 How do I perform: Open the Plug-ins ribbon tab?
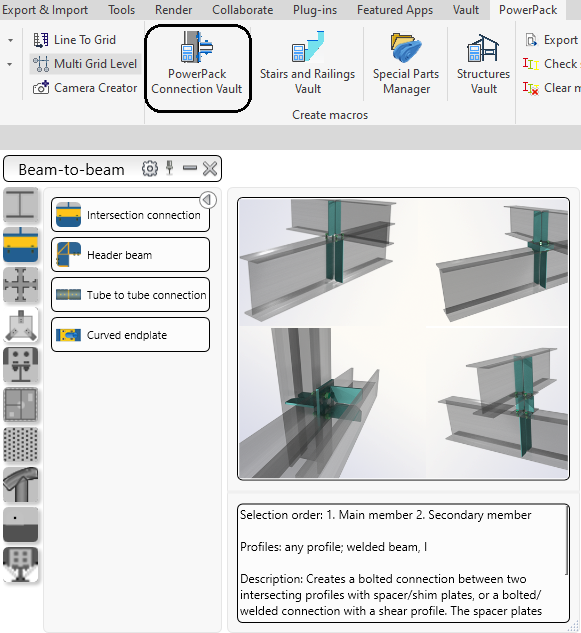315,10
